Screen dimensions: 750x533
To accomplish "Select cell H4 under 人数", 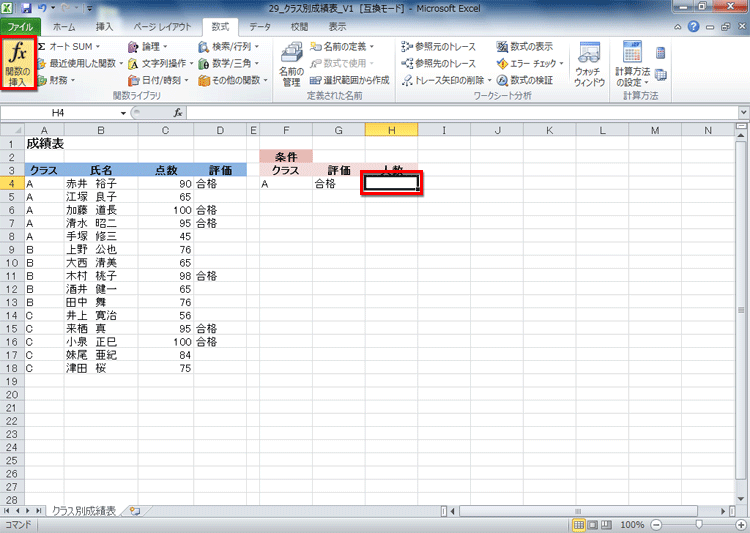I will (391, 184).
